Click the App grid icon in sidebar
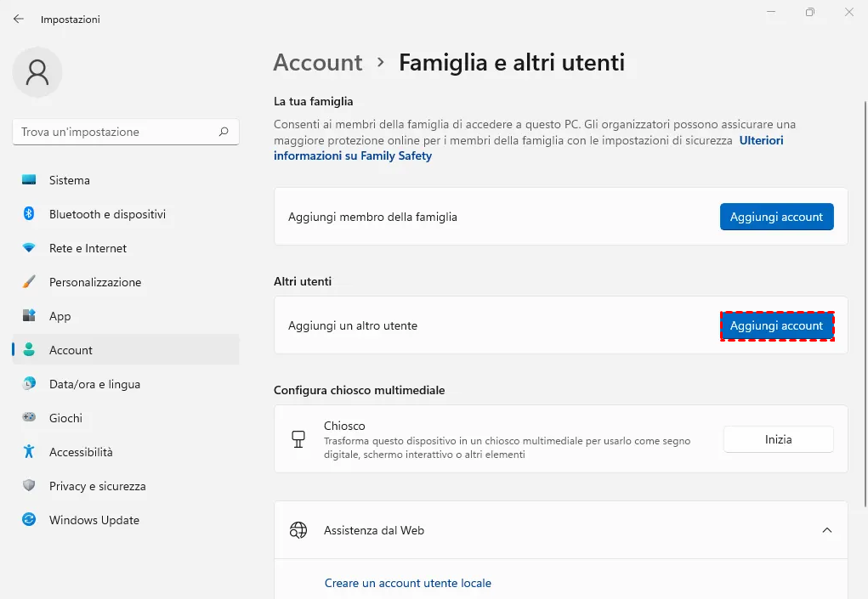Screen dimensions: 868x599 29,316
